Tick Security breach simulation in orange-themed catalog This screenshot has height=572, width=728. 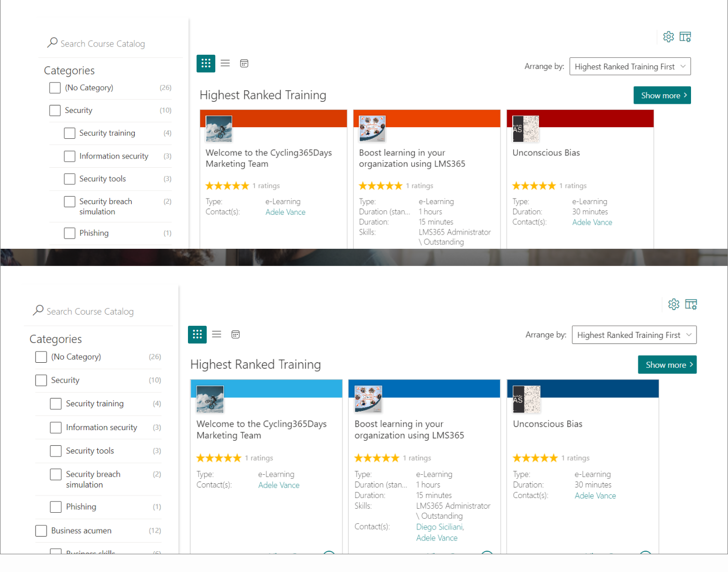tap(69, 202)
